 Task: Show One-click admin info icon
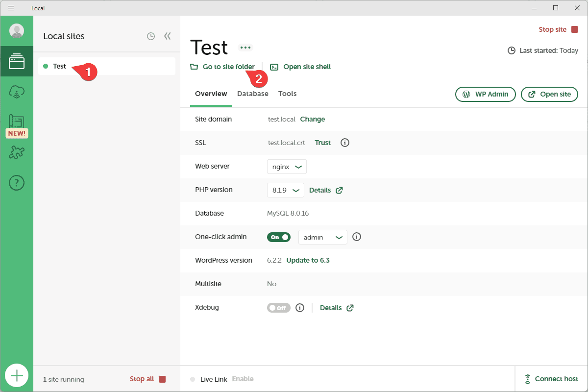[x=357, y=237]
